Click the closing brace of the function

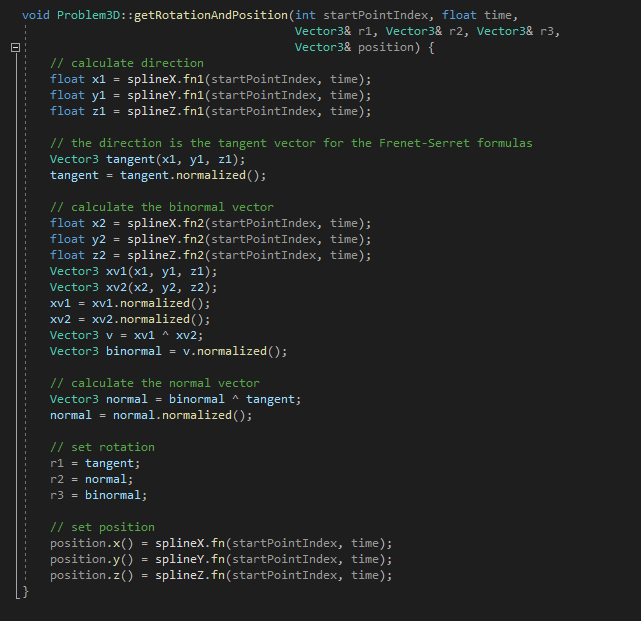pyautogui.click(x=25, y=591)
